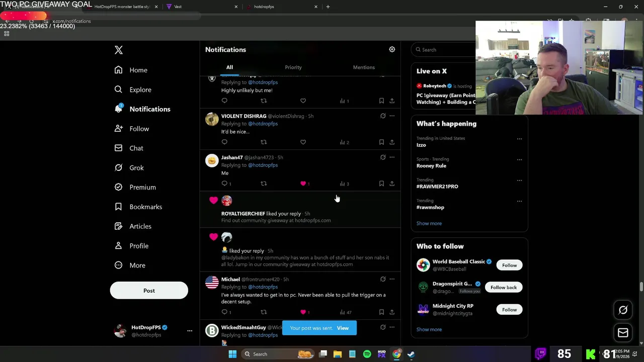Screen dimensions: 644x362
Task: Open more options for #RAWMER21PRO trend
Action: (519, 180)
